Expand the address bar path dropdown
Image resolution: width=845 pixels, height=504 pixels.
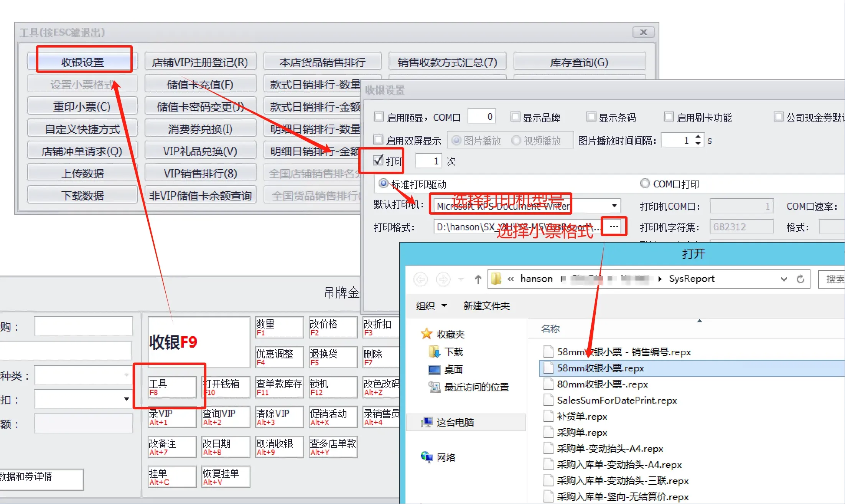pos(784,279)
